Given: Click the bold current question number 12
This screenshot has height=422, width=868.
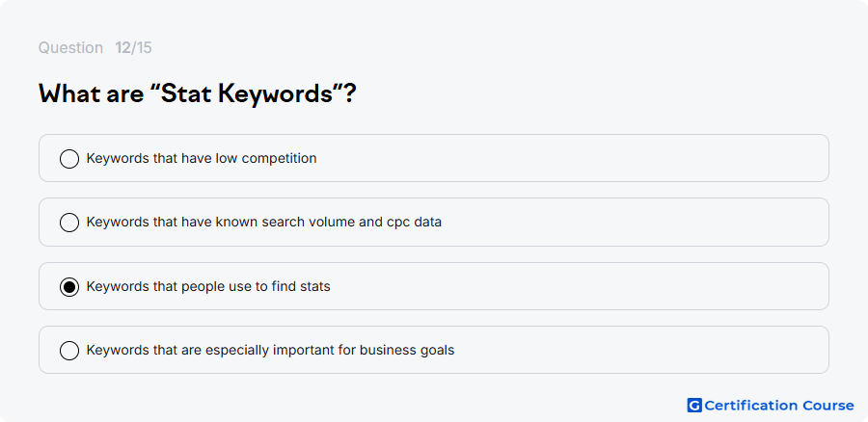Looking at the screenshot, I should 122,48.
